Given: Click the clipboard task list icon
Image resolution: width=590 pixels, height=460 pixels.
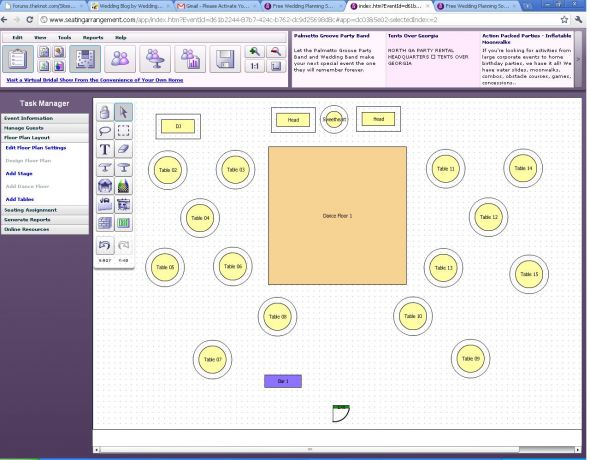Looking at the screenshot, I should (x=18, y=59).
